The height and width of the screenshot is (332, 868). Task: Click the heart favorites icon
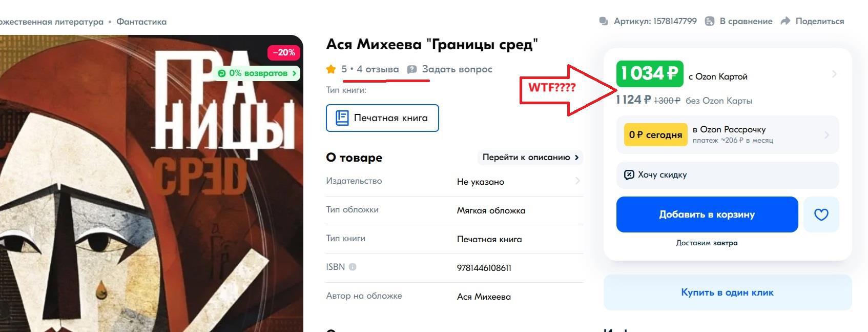click(x=821, y=214)
